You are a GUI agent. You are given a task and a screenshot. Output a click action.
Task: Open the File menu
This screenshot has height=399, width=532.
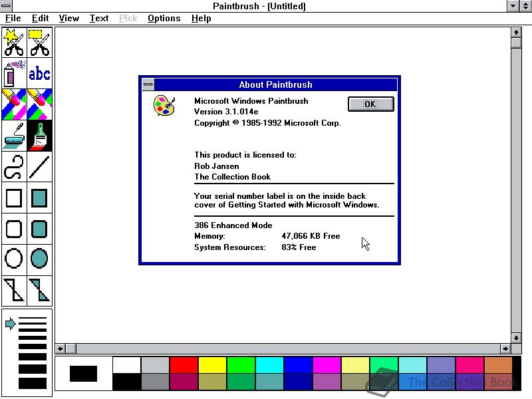[13, 19]
